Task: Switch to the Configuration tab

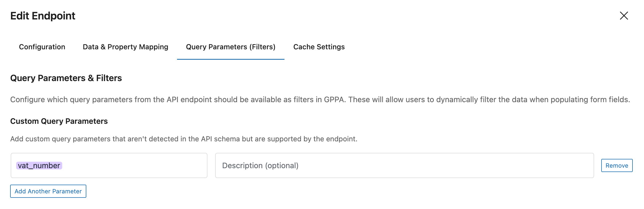Action: [42, 47]
